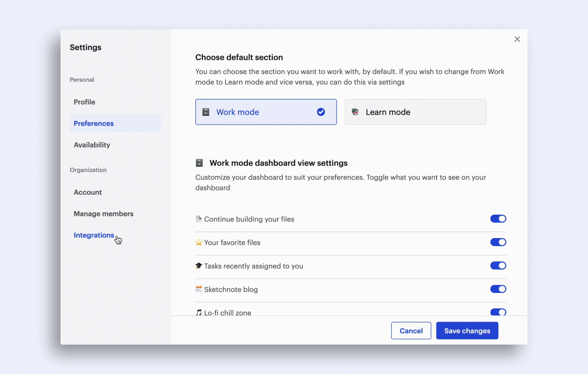Click the blue checkmark on Work mode

pos(321,112)
